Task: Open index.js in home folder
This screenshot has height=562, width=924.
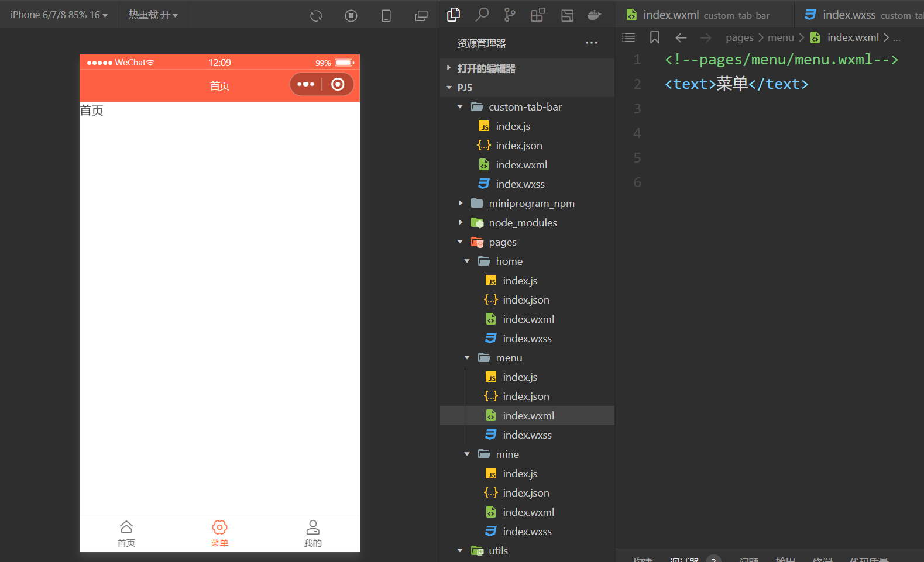Action: pos(527,281)
